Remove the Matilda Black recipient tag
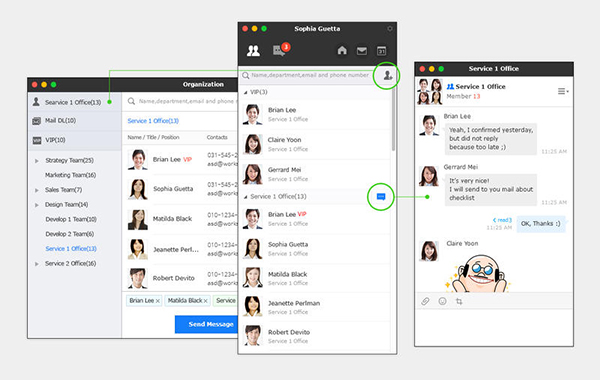The height and width of the screenshot is (380, 600). [x=205, y=301]
